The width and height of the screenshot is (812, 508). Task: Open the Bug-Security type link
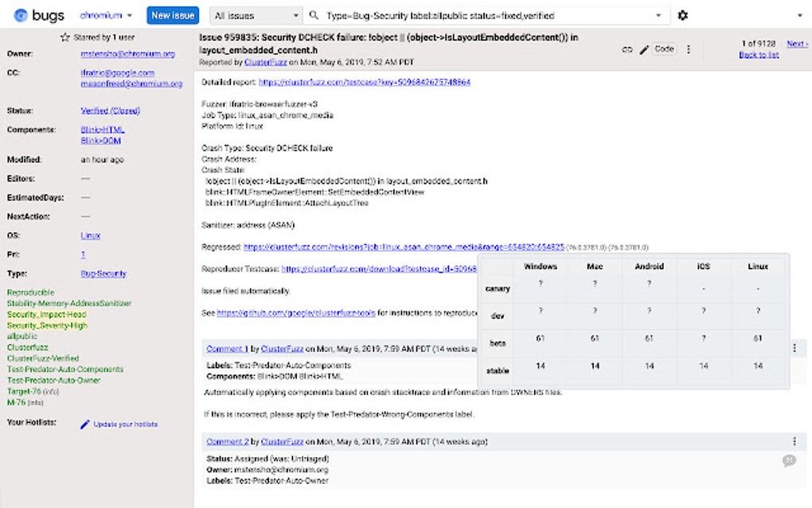pos(103,274)
